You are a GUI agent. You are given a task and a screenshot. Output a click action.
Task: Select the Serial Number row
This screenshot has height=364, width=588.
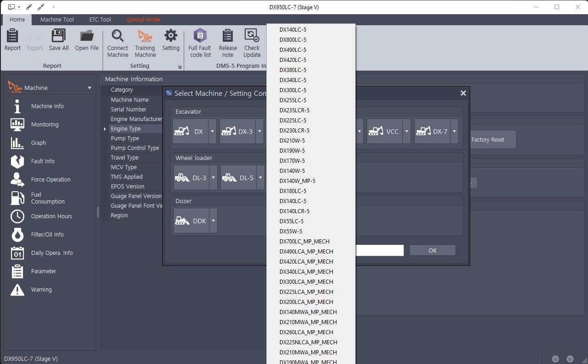tap(136, 110)
